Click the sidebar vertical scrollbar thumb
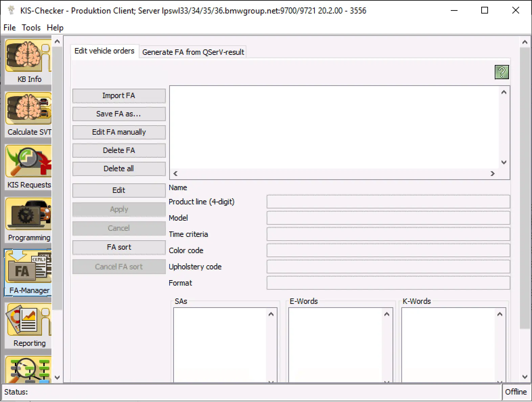 click(x=57, y=178)
